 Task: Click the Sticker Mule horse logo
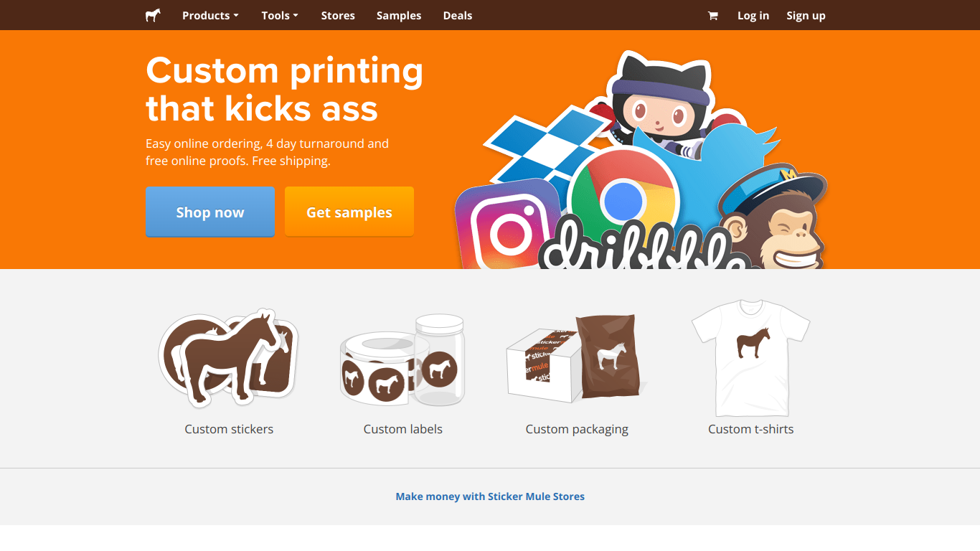point(153,15)
